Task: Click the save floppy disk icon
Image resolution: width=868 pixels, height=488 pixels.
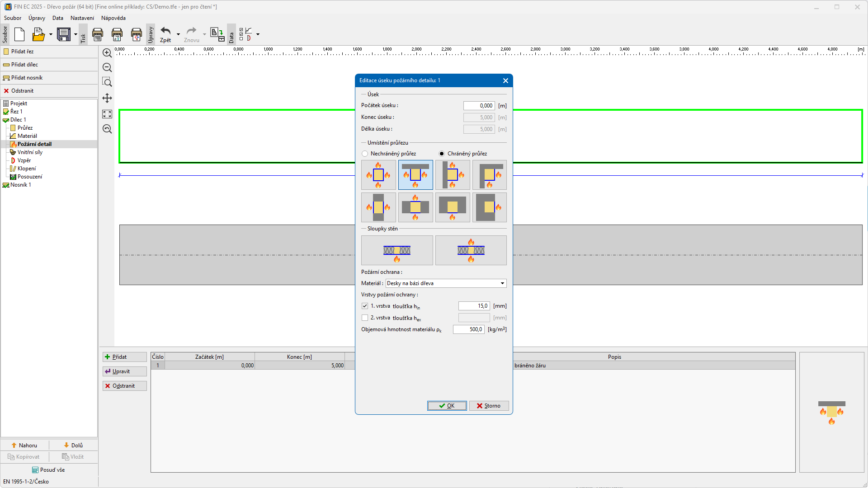Action: [64, 34]
